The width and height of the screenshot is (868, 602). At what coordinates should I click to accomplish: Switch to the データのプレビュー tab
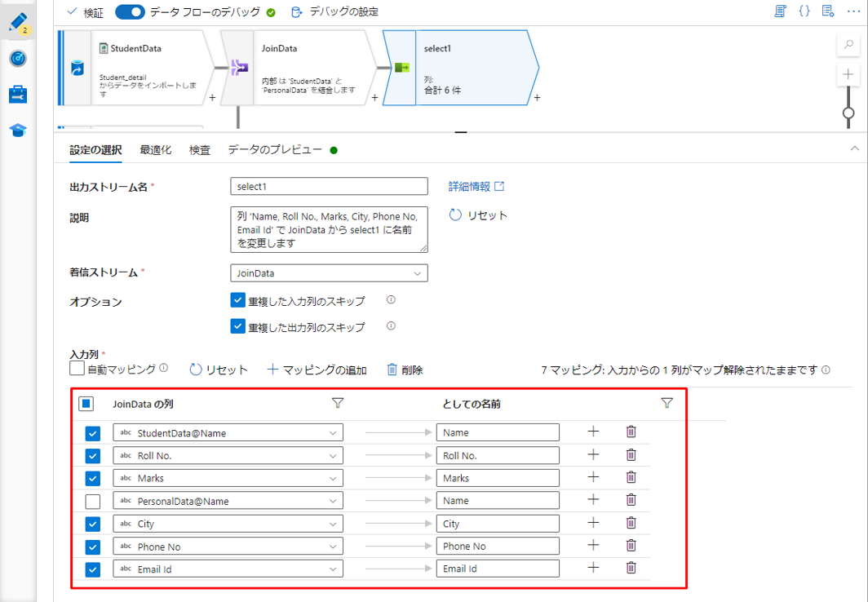[x=275, y=150]
